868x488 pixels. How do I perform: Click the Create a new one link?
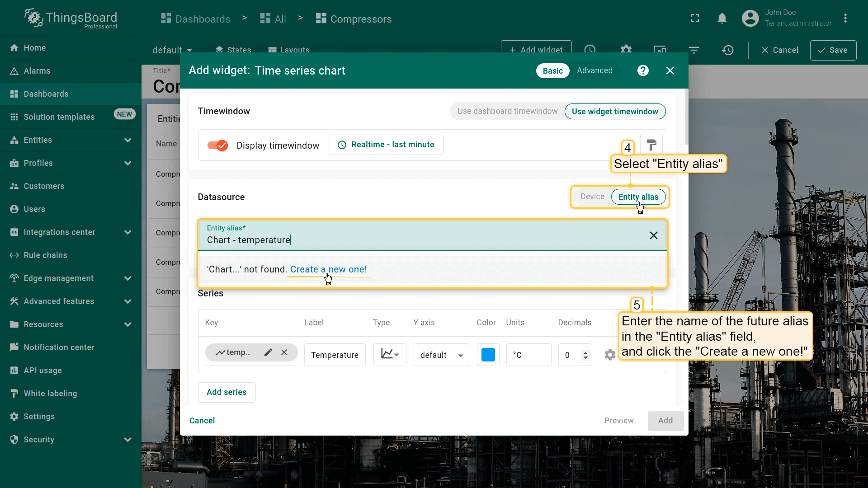328,269
